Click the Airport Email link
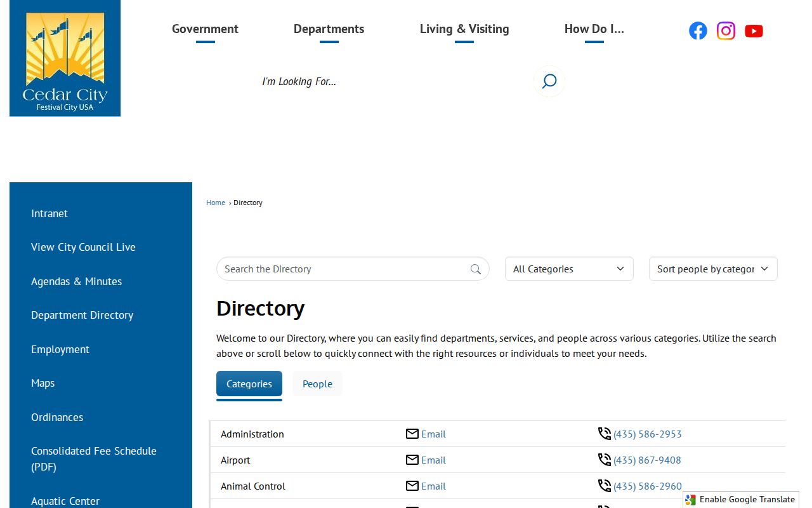The width and height of the screenshot is (812, 508). [433, 460]
